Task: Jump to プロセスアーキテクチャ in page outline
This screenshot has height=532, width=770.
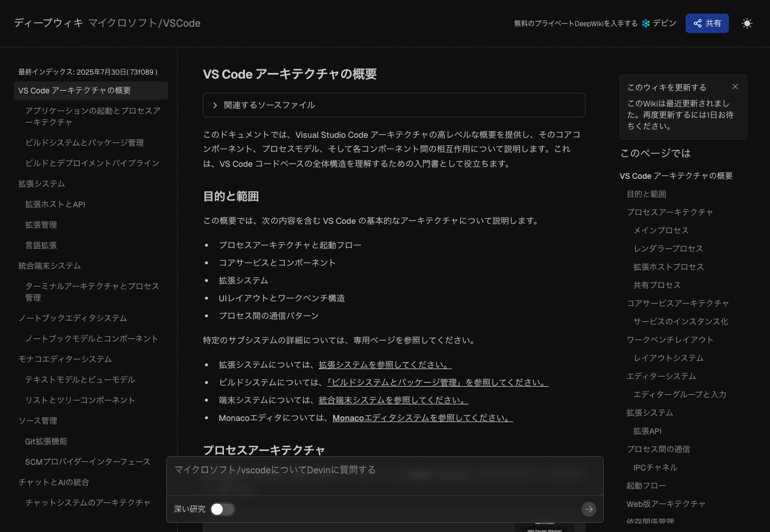Action: 670,212
